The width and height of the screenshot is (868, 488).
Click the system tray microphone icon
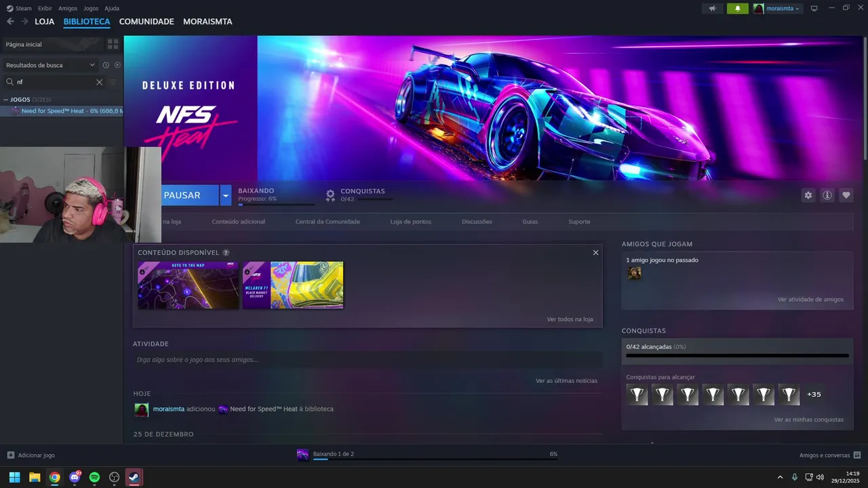pyautogui.click(x=795, y=477)
